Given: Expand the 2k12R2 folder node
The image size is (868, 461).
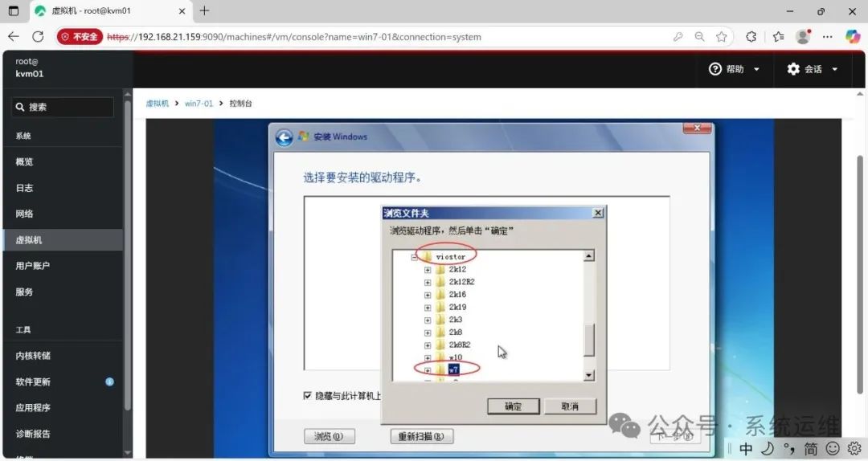Looking at the screenshot, I should point(428,282).
